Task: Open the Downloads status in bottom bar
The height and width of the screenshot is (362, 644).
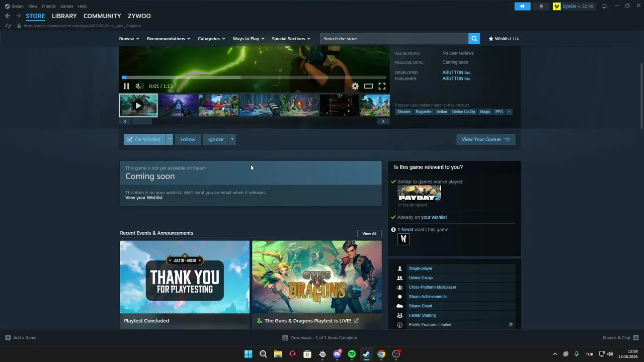Action: (319, 338)
